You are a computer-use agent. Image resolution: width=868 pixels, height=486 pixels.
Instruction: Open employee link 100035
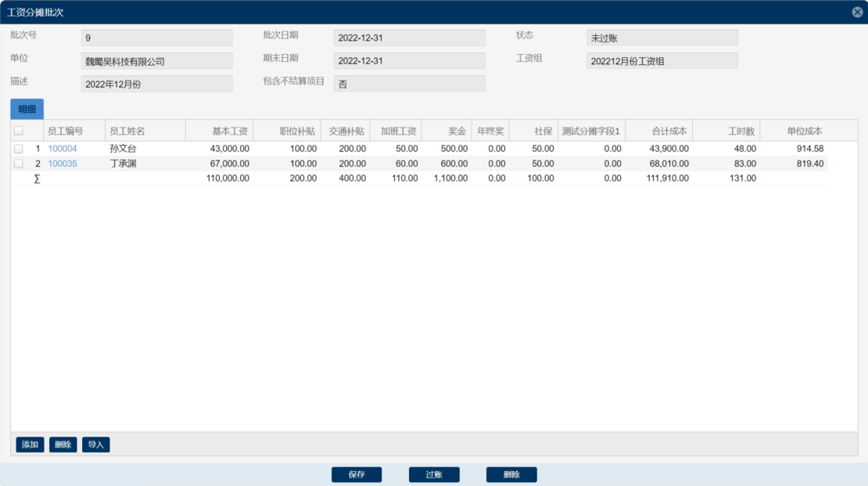63,164
